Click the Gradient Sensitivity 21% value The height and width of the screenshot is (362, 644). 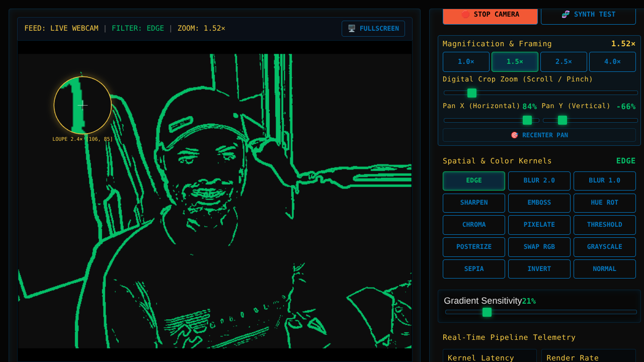click(x=529, y=301)
